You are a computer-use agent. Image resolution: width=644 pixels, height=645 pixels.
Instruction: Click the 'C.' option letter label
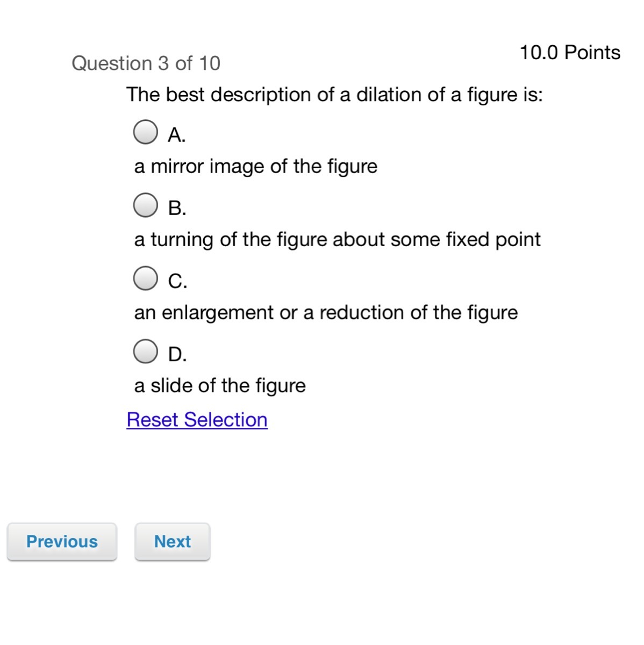tap(177, 281)
